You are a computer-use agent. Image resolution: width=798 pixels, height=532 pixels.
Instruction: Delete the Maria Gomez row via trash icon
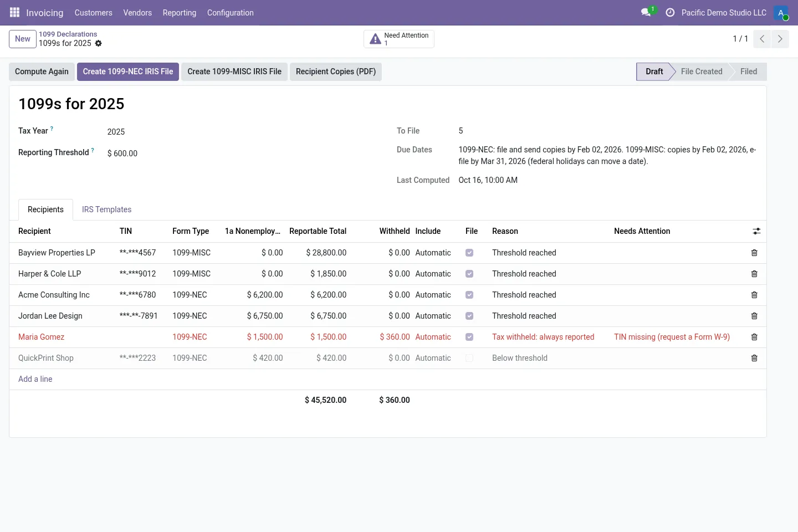click(x=754, y=337)
